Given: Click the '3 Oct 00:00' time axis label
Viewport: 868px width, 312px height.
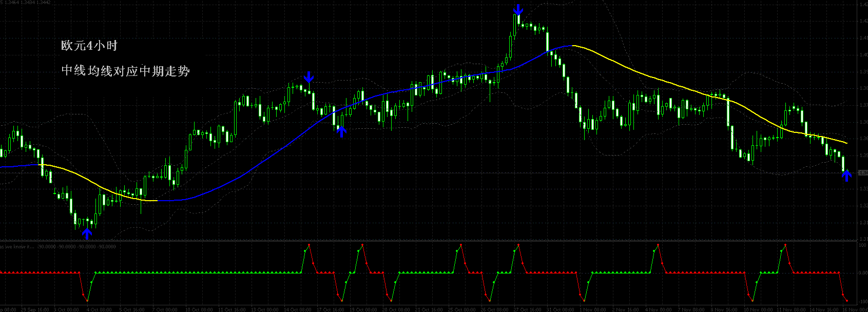Looking at the screenshot, I should coord(66,309).
